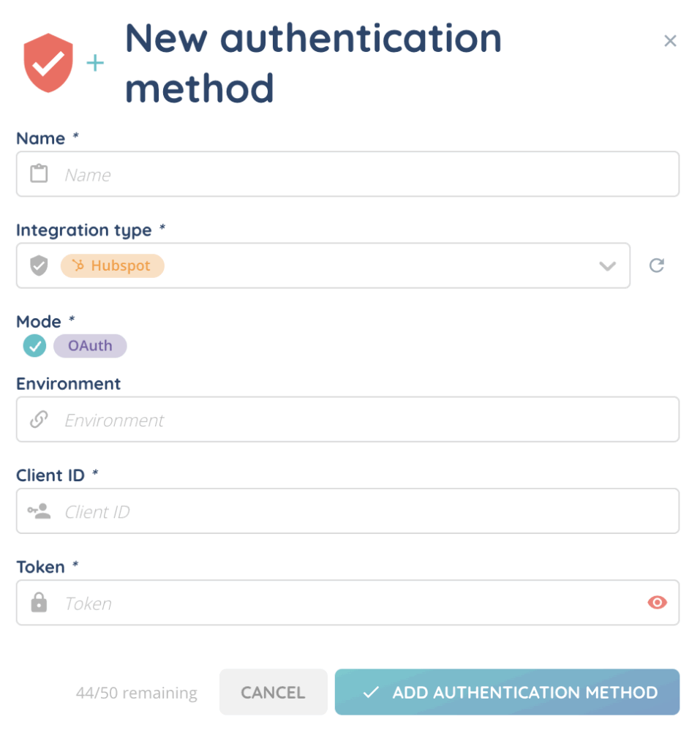700x749 pixels.
Task: Click the padlock icon in Token field
Action: 39,603
